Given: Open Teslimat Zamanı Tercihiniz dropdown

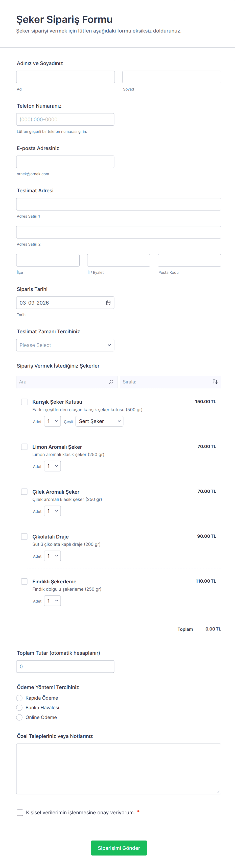Looking at the screenshot, I should tap(65, 345).
